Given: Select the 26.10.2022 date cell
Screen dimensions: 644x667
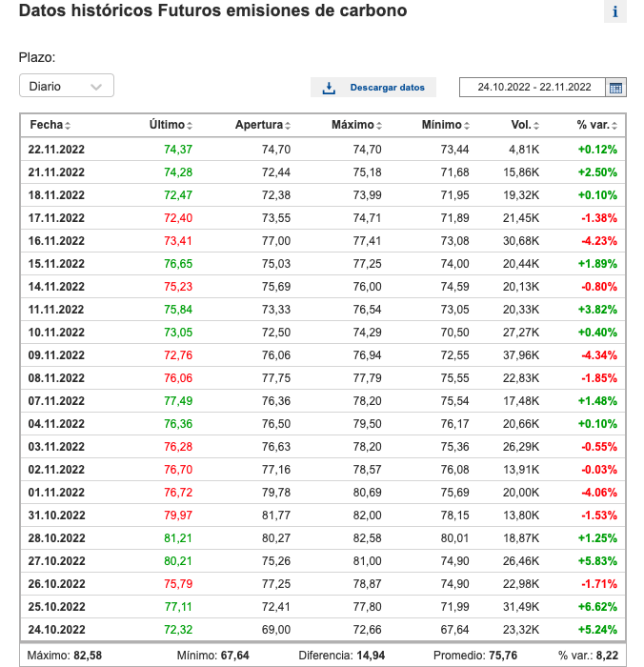Looking at the screenshot, I should tap(56, 583).
